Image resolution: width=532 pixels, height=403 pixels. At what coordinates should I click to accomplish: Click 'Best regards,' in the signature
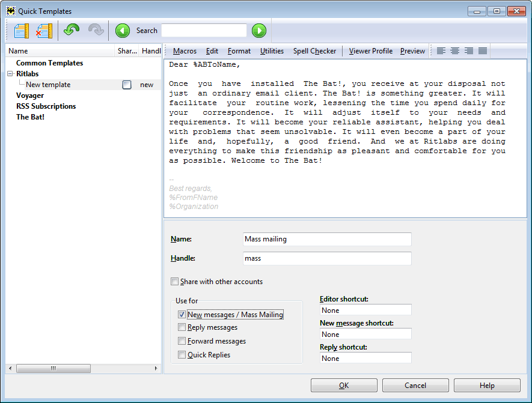[x=191, y=189]
